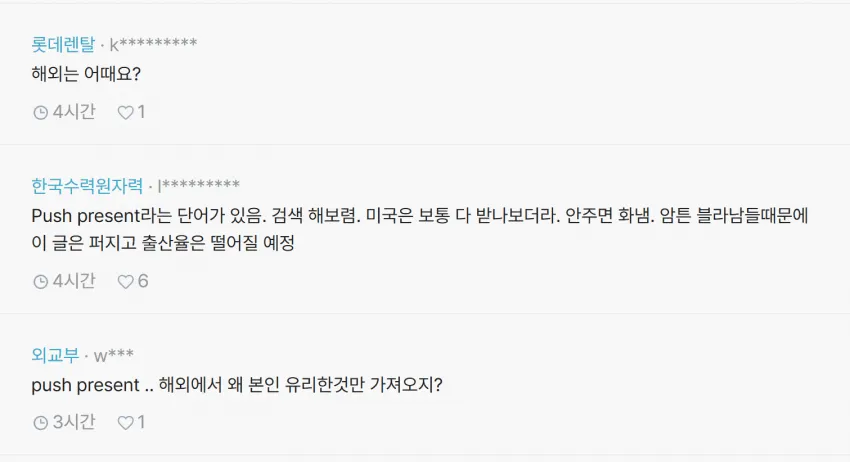Like the 한국수력원자력 comment via heart icon
This screenshot has width=850, height=462.
(126, 281)
